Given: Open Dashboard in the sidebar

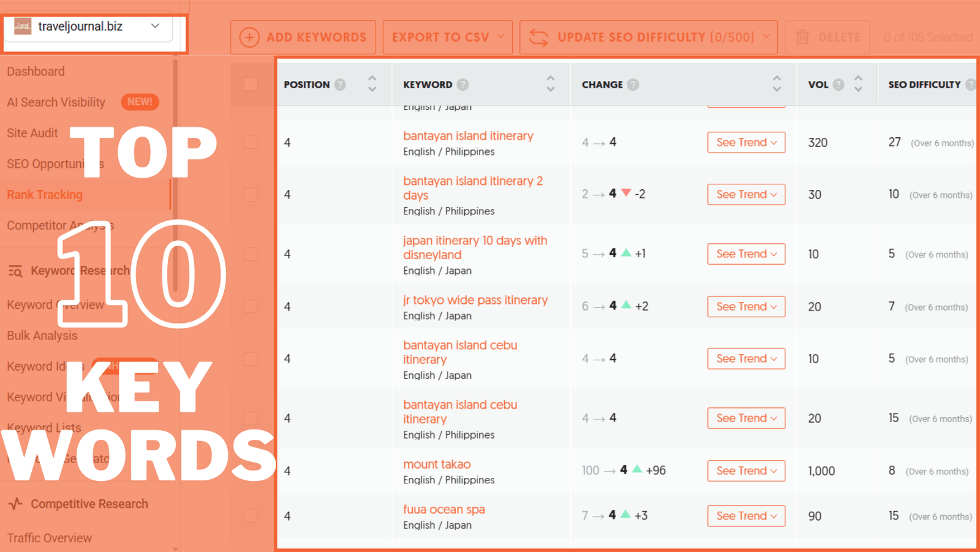Looking at the screenshot, I should pyautogui.click(x=36, y=72).
